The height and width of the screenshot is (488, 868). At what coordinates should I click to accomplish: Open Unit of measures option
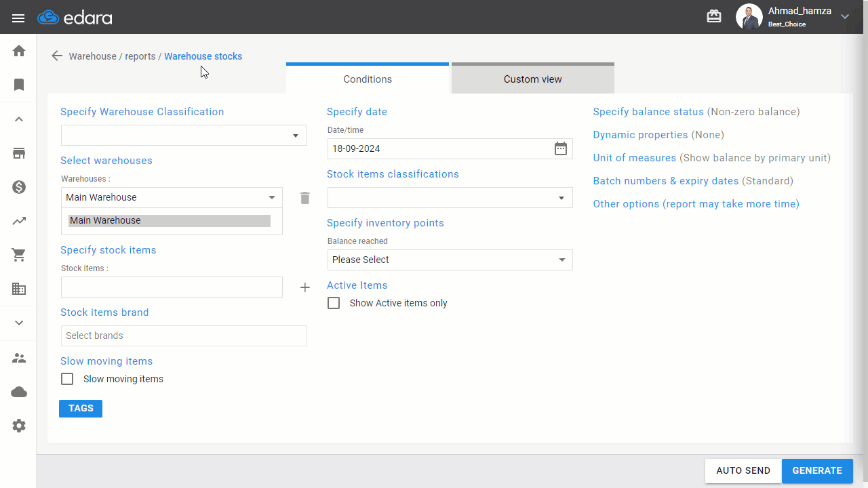635,158
